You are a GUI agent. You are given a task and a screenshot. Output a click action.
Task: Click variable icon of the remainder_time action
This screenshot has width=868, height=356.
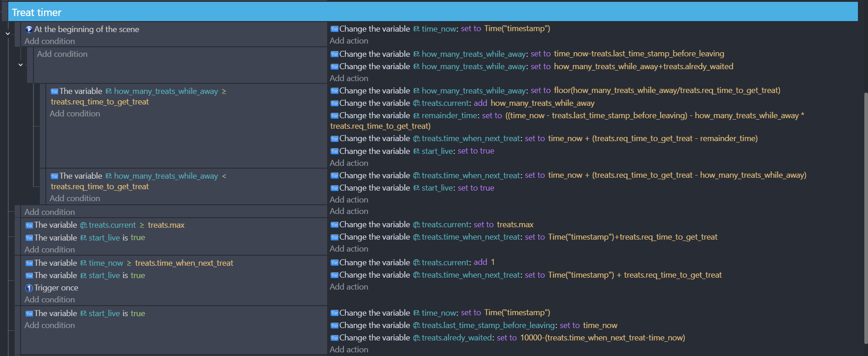pyautogui.click(x=334, y=116)
